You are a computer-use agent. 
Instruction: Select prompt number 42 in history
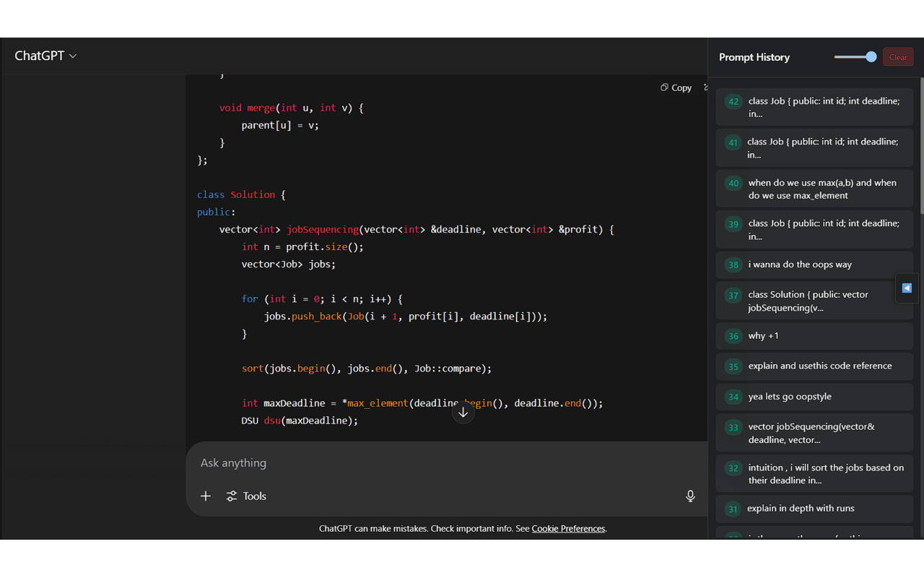[814, 107]
